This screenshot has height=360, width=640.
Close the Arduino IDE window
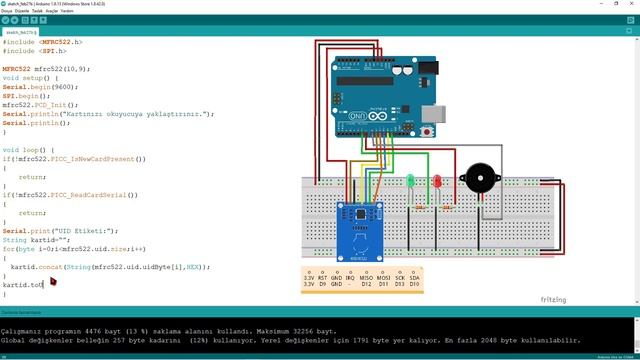(x=631, y=3)
